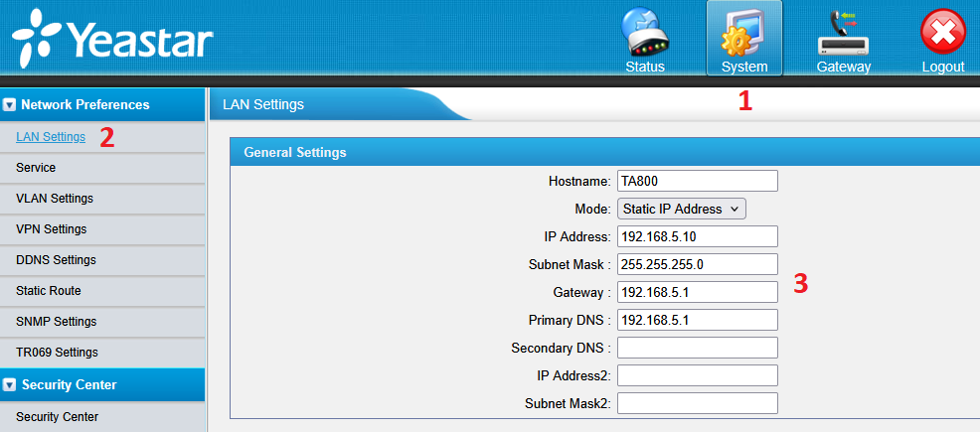Viewport: 980px width, 432px height.
Task: Open VPN Settings page
Action: [x=52, y=229]
